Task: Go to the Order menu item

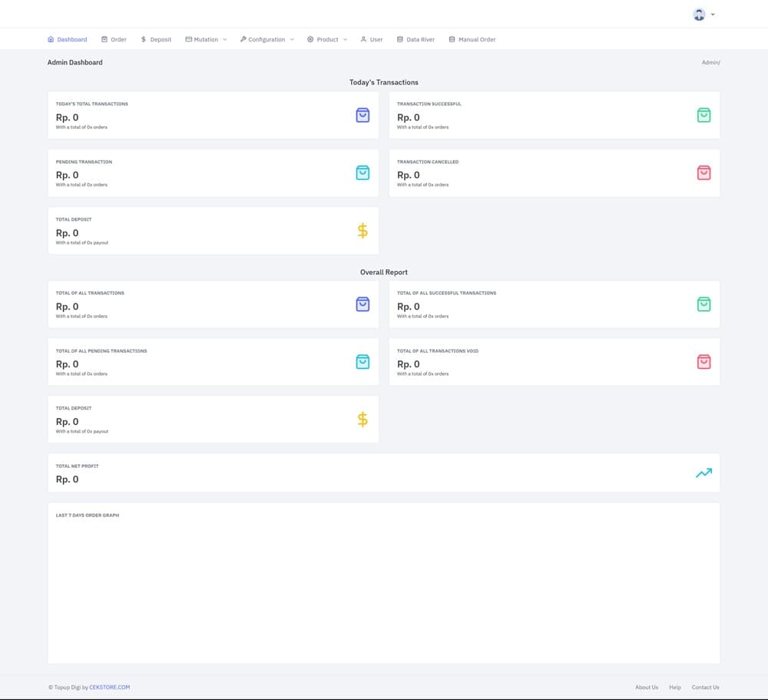Action: tap(114, 39)
